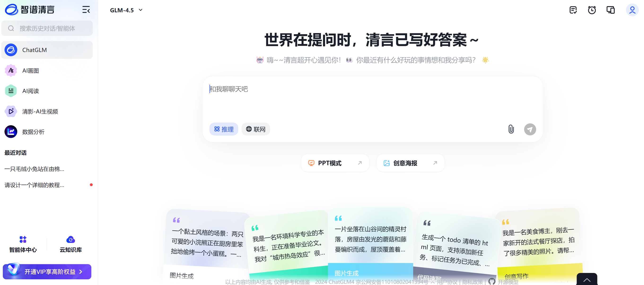The height and width of the screenshot is (285, 644).
Task: Click the arrow on the PPT模式 card
Action: 360,163
